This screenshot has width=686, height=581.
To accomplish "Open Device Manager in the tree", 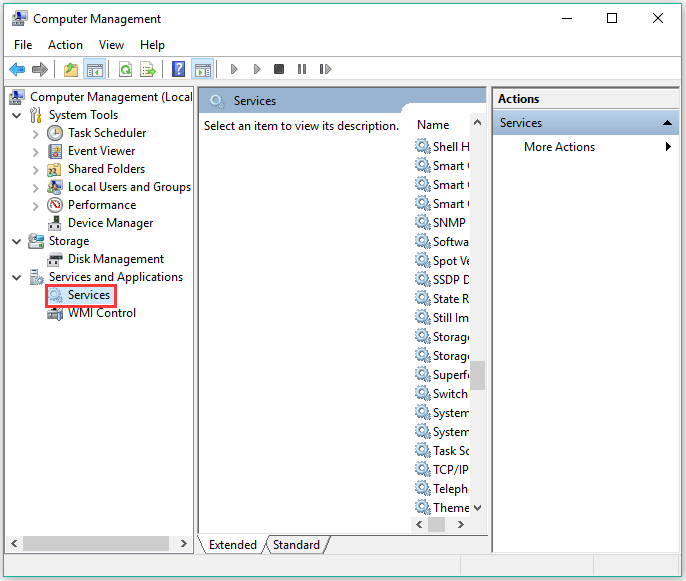I will pyautogui.click(x=111, y=223).
